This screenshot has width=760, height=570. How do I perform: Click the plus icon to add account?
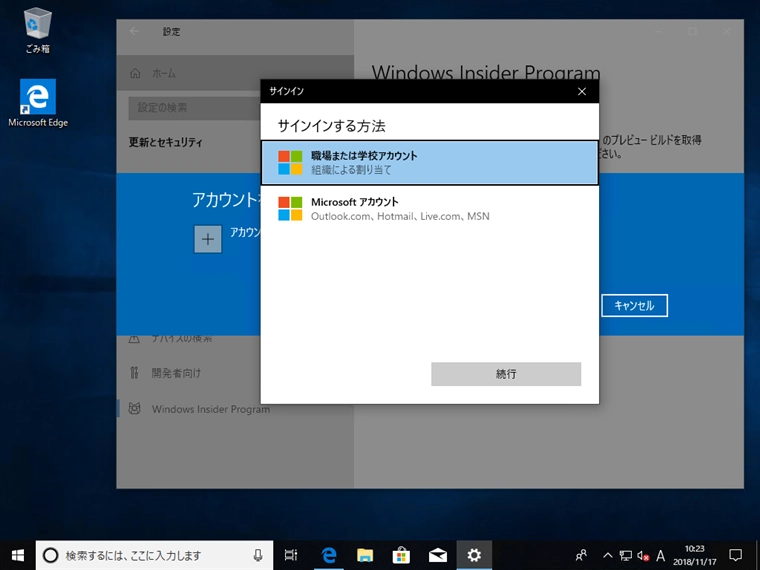point(208,239)
